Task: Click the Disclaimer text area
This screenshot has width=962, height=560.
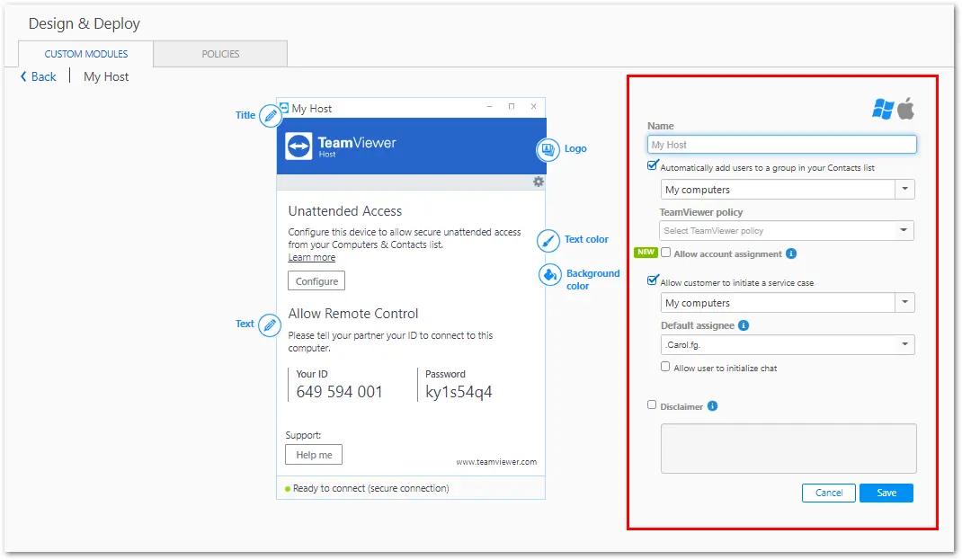Action: point(788,449)
